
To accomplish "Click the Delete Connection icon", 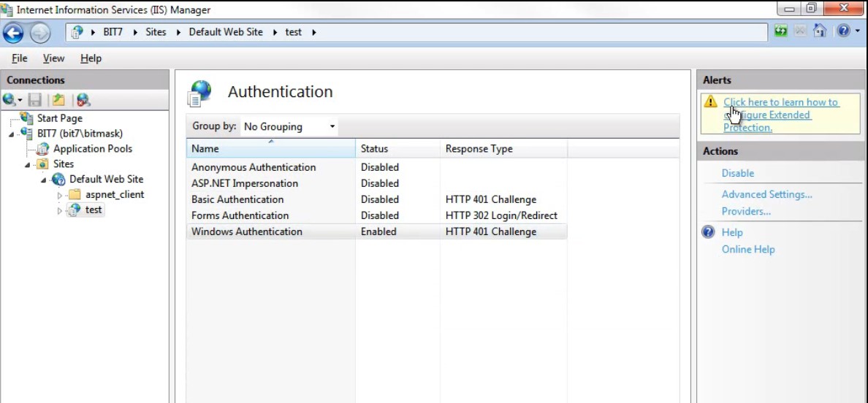I will click(83, 100).
